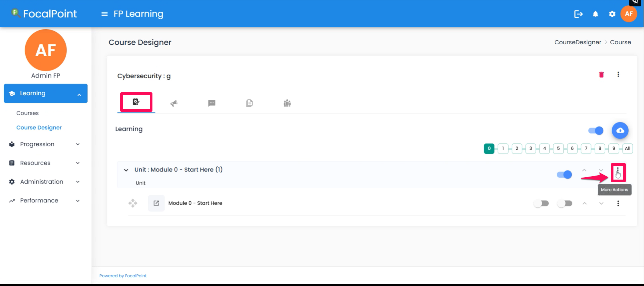Open the settings gear in header
Image resolution: width=644 pixels, height=286 pixels.
[612, 14]
